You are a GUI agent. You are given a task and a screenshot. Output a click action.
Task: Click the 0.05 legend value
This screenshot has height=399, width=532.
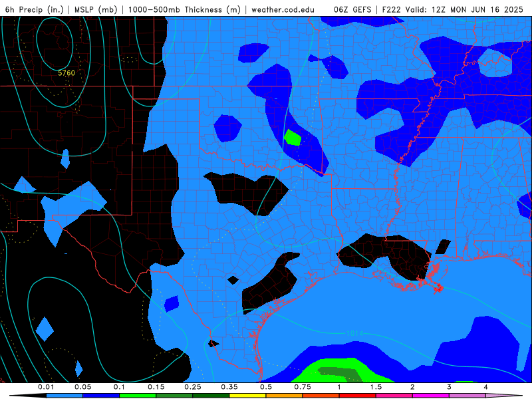coord(82,387)
